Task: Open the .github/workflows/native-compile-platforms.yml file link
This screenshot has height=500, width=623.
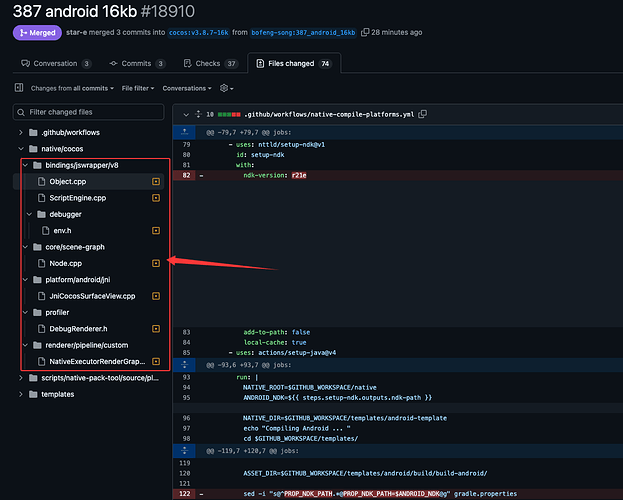Action: coord(329,114)
